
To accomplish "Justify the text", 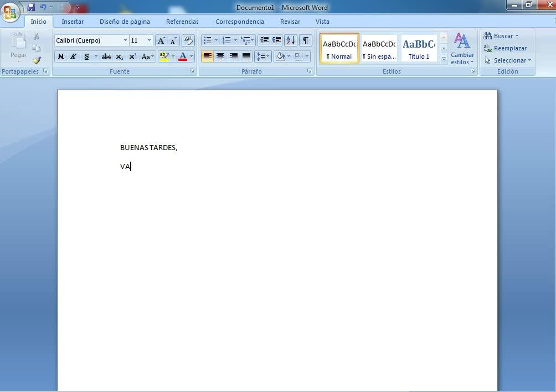I will [246, 56].
